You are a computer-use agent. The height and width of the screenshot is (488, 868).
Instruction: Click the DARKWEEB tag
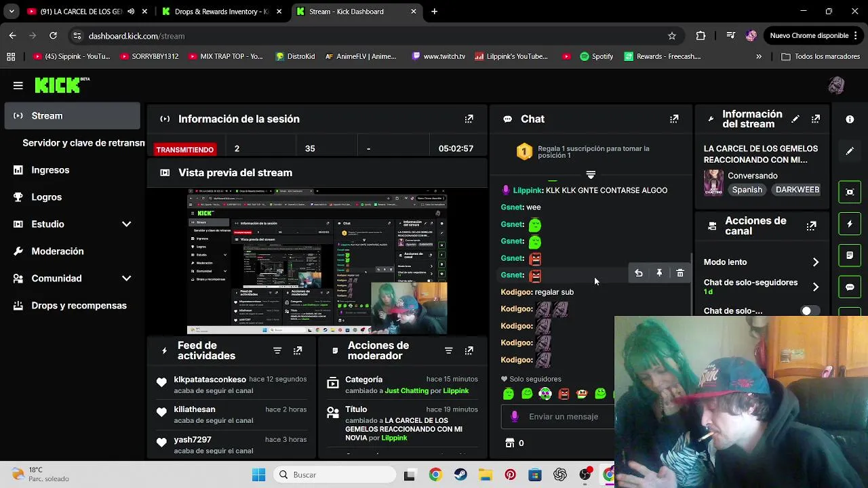797,190
